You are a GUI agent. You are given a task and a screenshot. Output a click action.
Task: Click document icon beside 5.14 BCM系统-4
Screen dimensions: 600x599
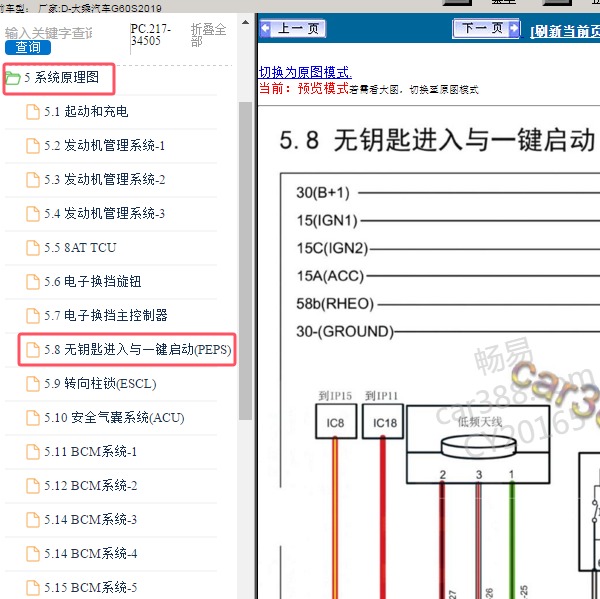coord(33,553)
